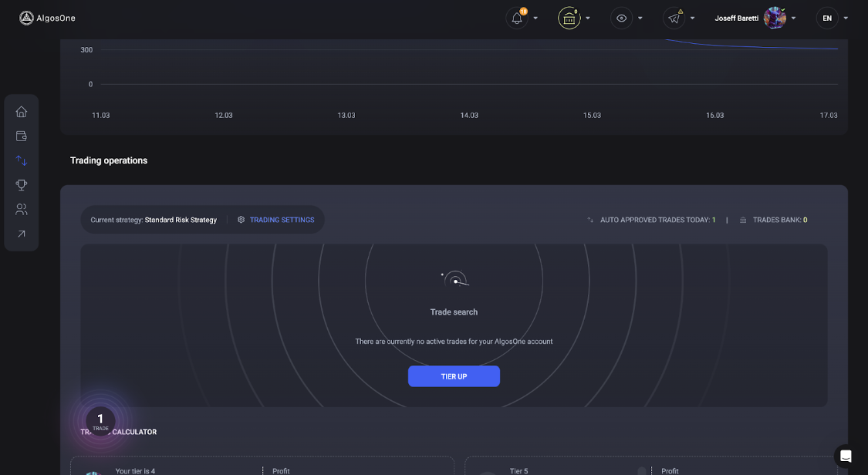Click the 300 chart axis value
The width and height of the screenshot is (868, 475).
point(86,50)
